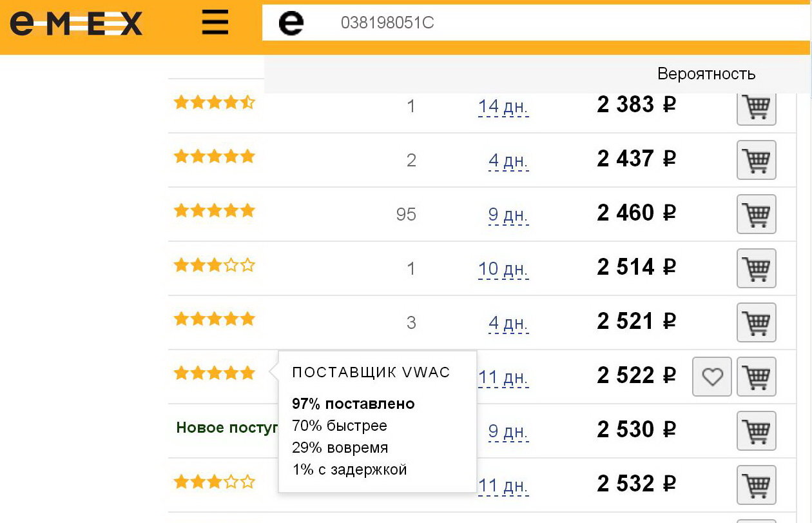Click the EMEX logo
The image size is (812, 523).
click(76, 25)
